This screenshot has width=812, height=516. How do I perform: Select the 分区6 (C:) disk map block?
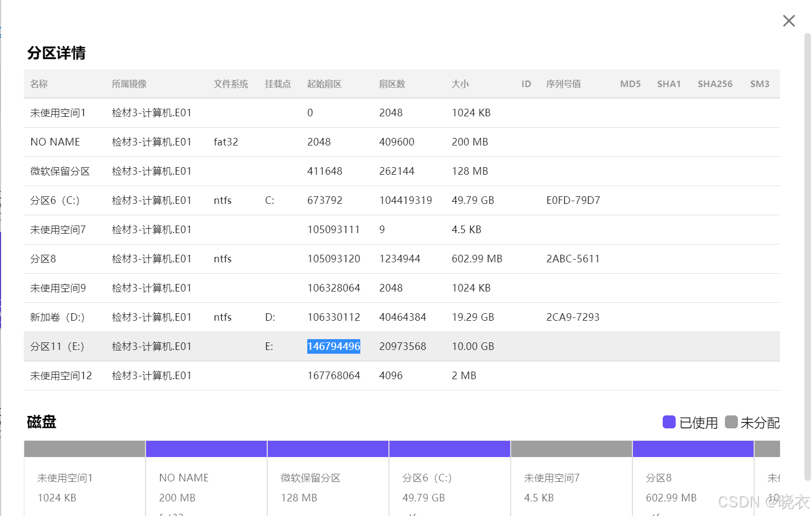click(x=450, y=478)
